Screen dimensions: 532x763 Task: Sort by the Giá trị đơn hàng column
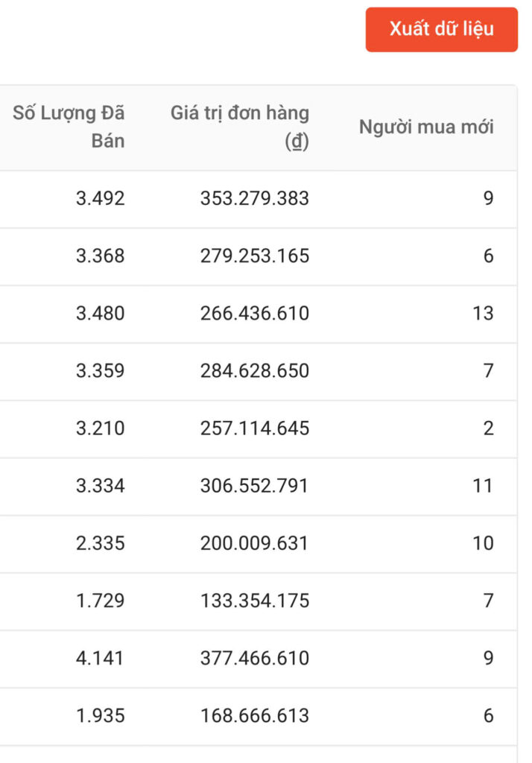click(x=240, y=113)
